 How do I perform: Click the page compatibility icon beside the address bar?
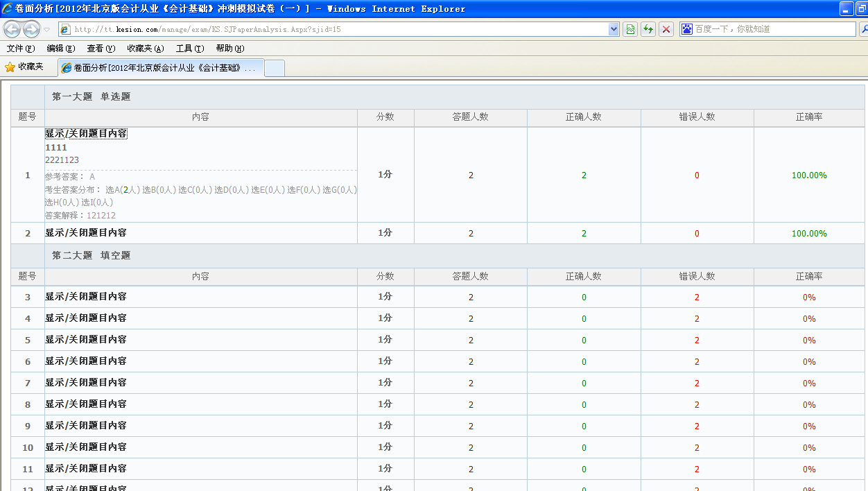630,29
